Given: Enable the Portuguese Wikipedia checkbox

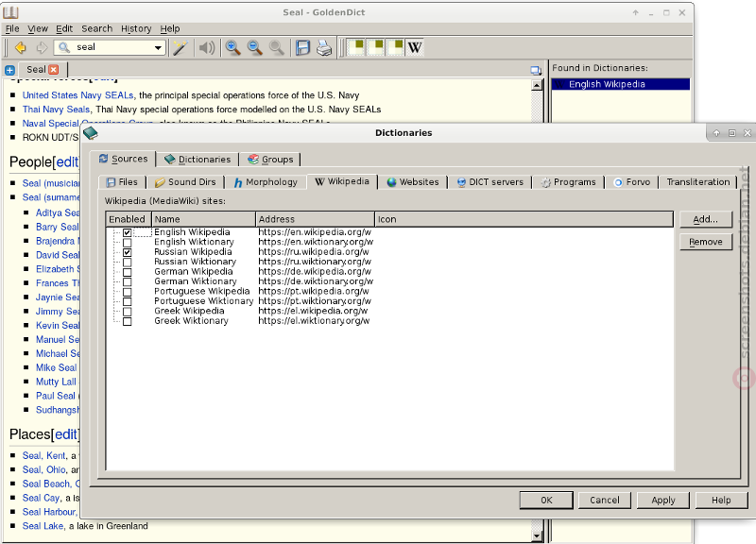Looking at the screenshot, I should pyautogui.click(x=128, y=292).
